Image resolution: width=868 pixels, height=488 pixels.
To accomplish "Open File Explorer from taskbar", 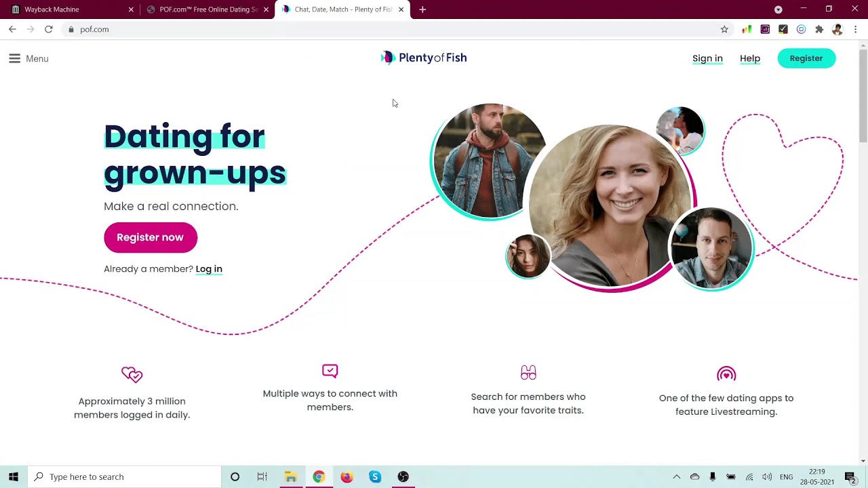I will tap(290, 476).
